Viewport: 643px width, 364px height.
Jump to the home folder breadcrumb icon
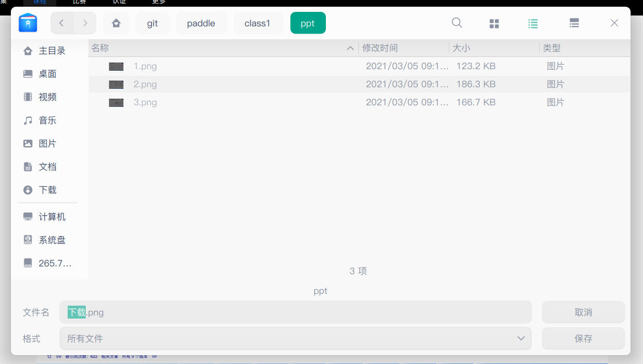[116, 23]
